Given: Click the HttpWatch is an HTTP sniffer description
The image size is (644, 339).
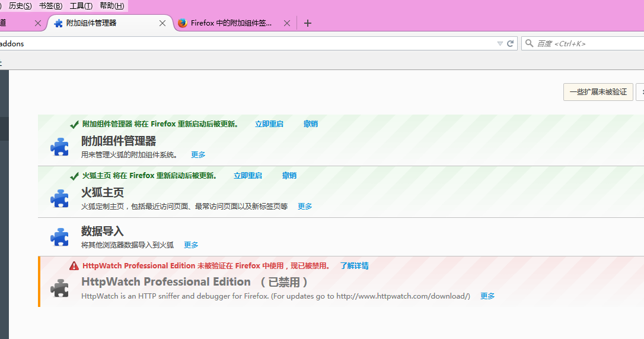Looking at the screenshot, I should (x=276, y=296).
